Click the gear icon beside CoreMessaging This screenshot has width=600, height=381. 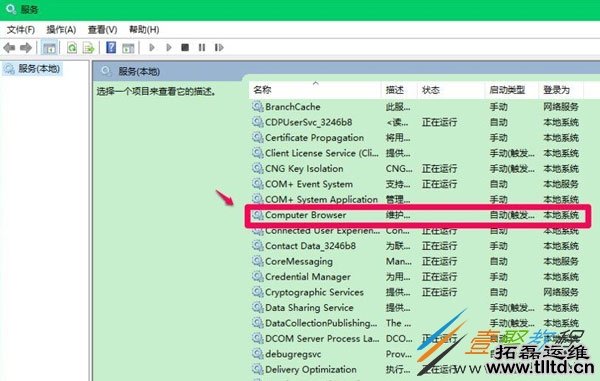(x=258, y=261)
